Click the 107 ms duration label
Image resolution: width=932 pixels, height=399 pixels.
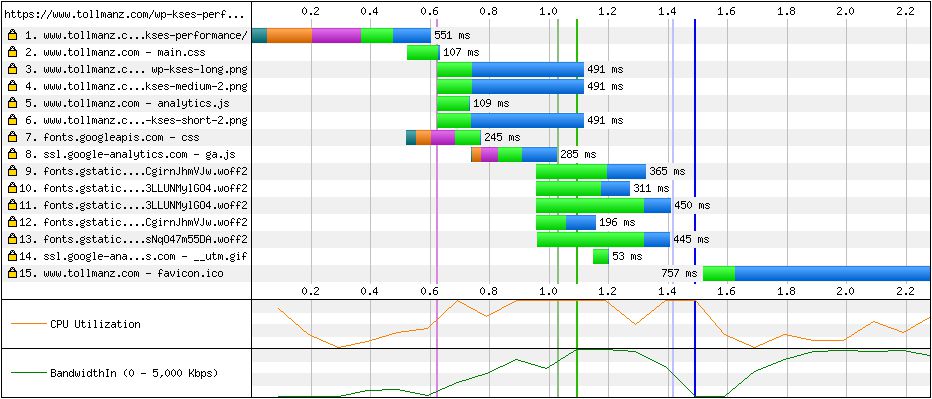click(461, 52)
